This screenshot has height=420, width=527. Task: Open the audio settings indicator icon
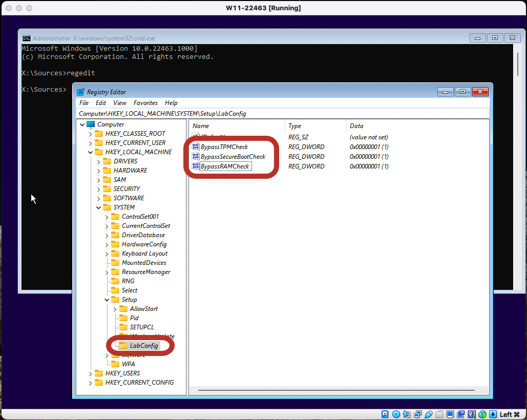tap(407, 414)
